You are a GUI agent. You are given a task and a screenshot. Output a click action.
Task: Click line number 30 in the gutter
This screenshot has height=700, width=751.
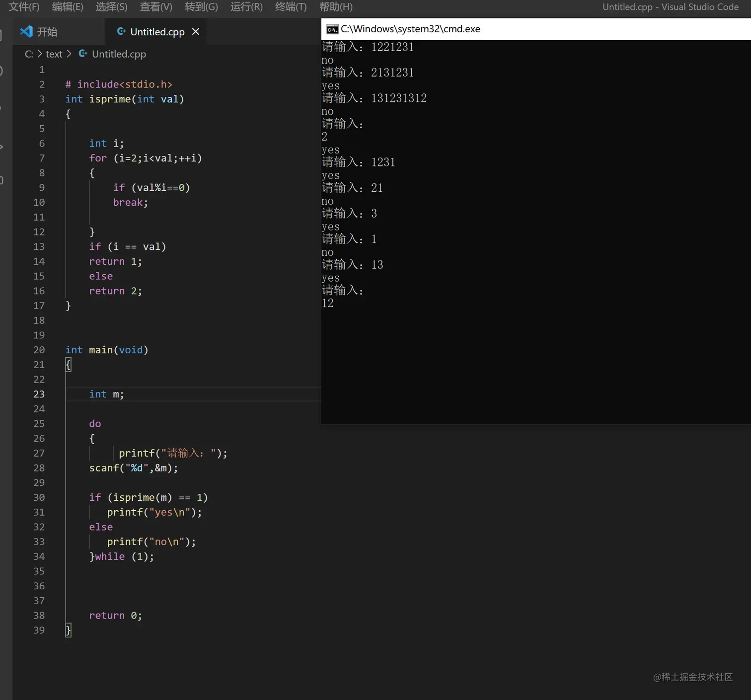point(39,497)
